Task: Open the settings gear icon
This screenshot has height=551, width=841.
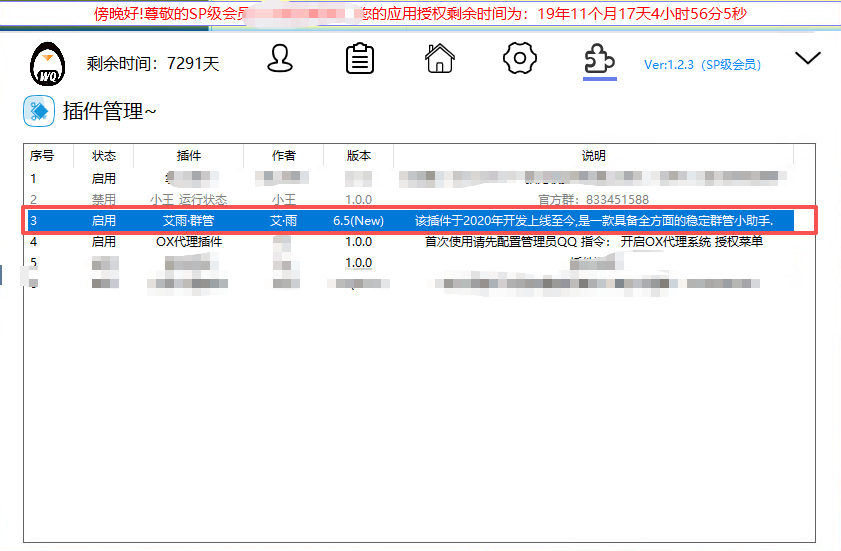Action: 520,59
